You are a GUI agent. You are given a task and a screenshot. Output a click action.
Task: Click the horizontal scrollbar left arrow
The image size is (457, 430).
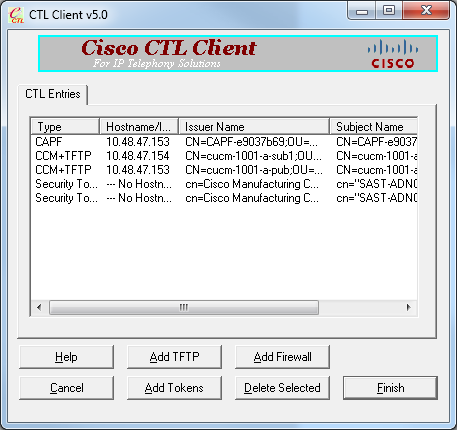39,307
